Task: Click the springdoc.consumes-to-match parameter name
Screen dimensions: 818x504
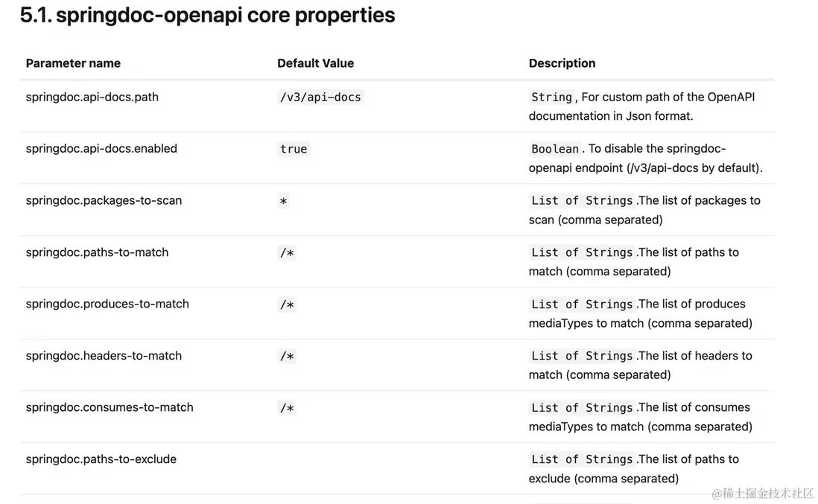Action: [x=110, y=407]
